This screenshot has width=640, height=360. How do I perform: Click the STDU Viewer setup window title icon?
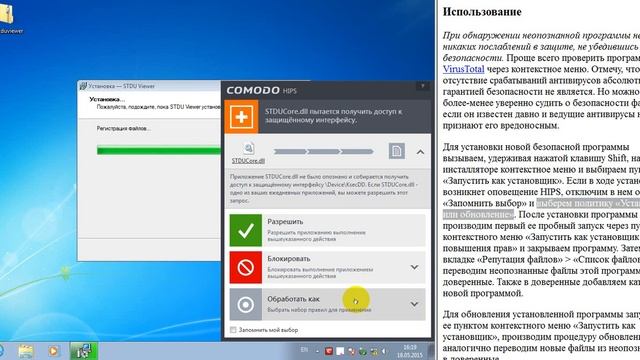(83, 86)
